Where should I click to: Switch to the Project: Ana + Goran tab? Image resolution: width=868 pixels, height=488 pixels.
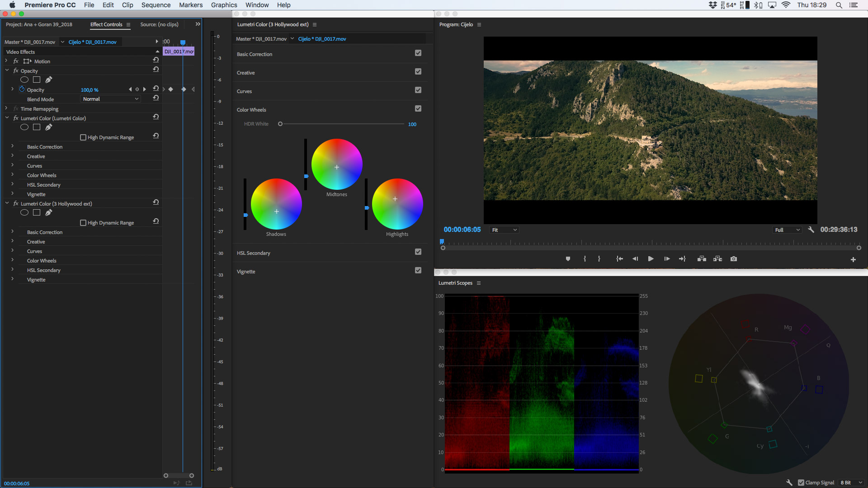click(x=39, y=24)
